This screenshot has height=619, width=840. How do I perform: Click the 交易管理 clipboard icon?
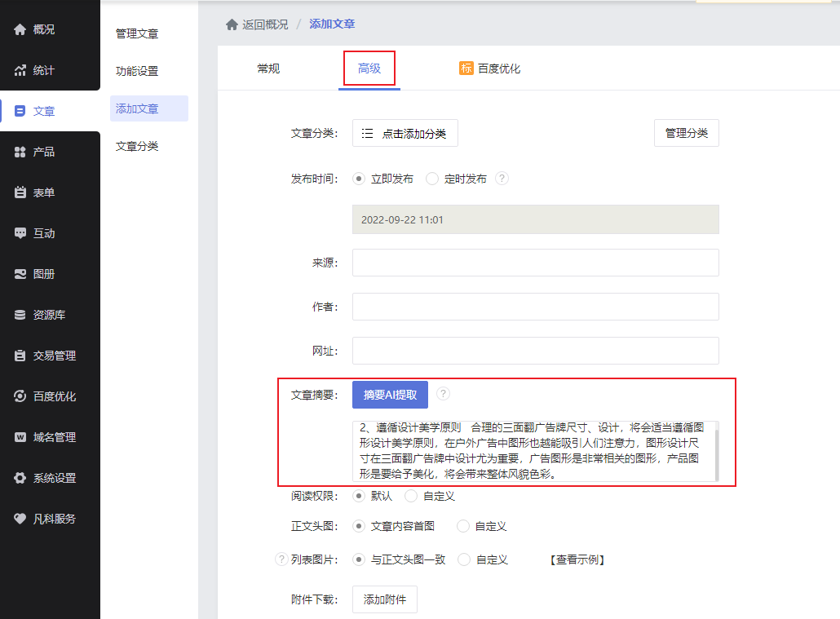click(20, 356)
